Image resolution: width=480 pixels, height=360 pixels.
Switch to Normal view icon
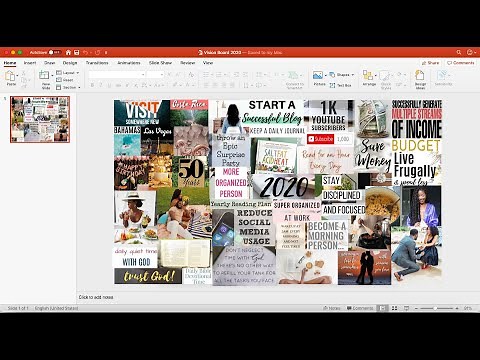coord(383,308)
